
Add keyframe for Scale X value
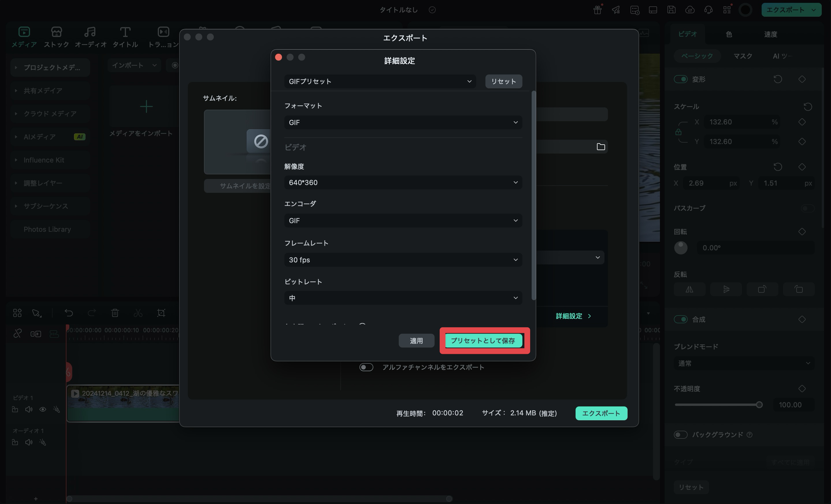[802, 122]
